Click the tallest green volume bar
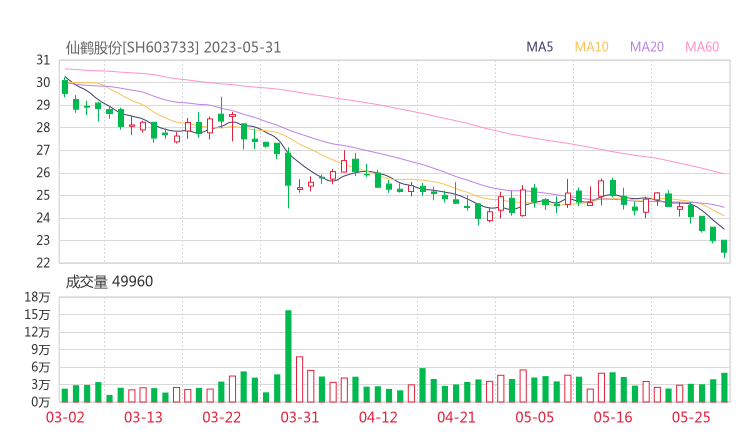The image size is (740, 440). point(288,356)
